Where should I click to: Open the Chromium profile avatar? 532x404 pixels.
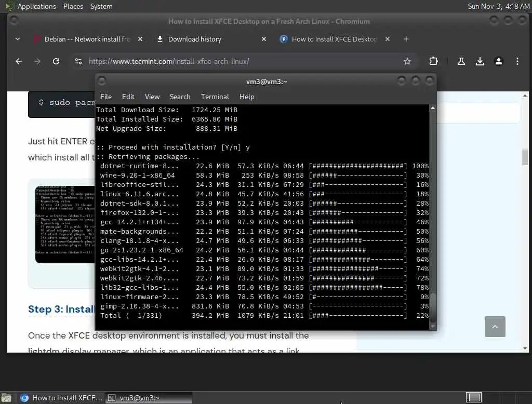(x=498, y=61)
